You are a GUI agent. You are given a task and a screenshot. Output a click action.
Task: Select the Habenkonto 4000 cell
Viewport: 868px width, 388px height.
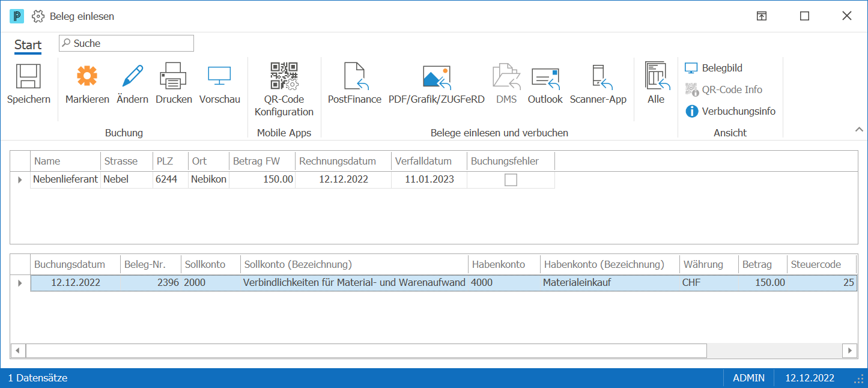504,283
